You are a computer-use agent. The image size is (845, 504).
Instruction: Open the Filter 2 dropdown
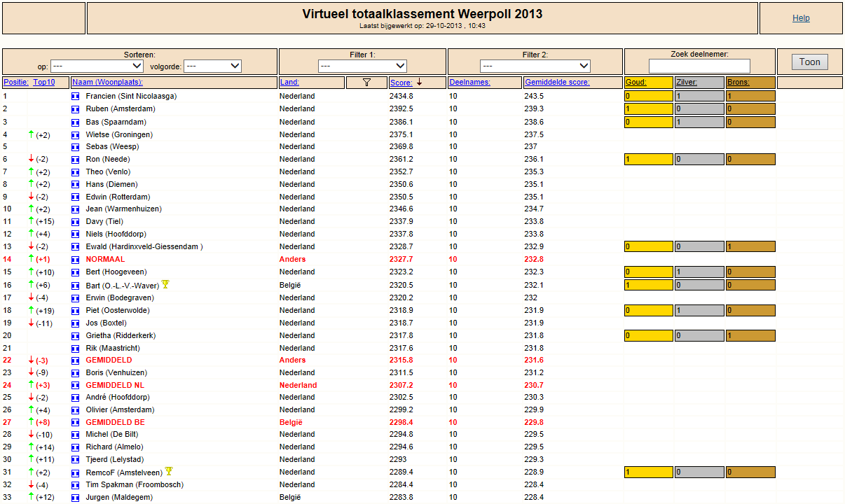535,66
